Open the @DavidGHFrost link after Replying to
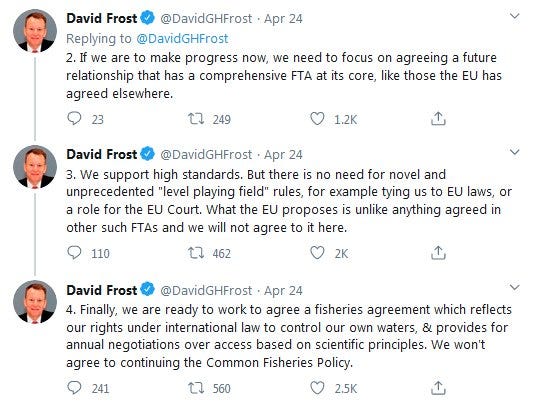This screenshot has width=535, height=404. coord(182,39)
